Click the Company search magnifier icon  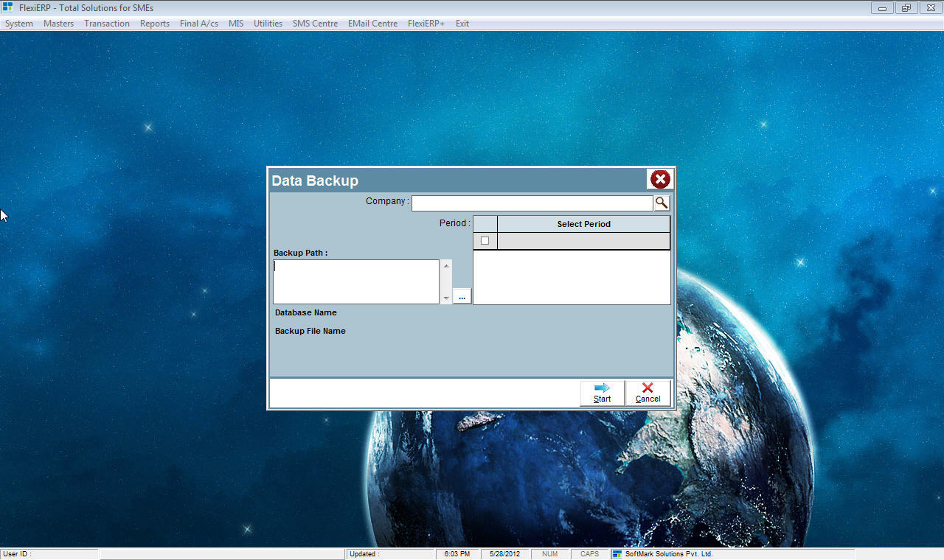pos(662,203)
